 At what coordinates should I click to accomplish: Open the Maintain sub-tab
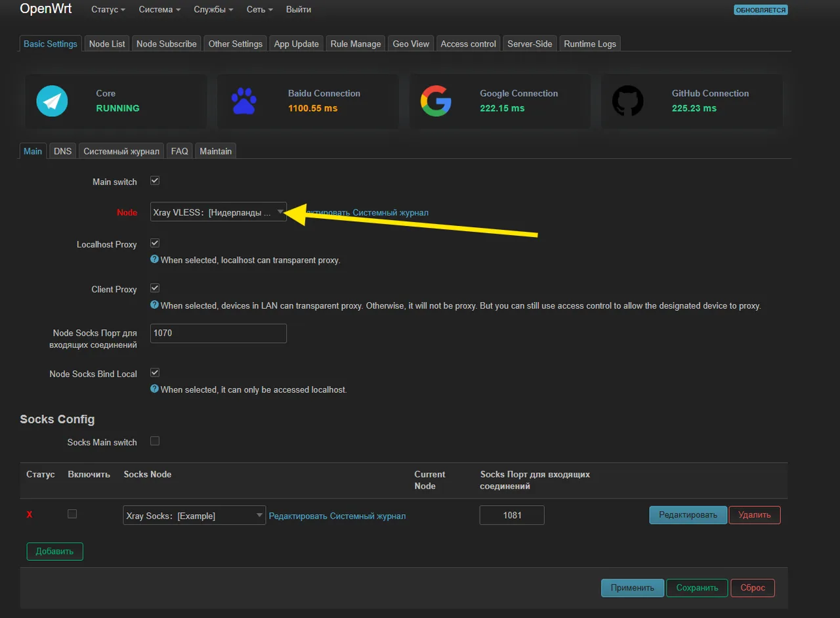click(x=216, y=151)
